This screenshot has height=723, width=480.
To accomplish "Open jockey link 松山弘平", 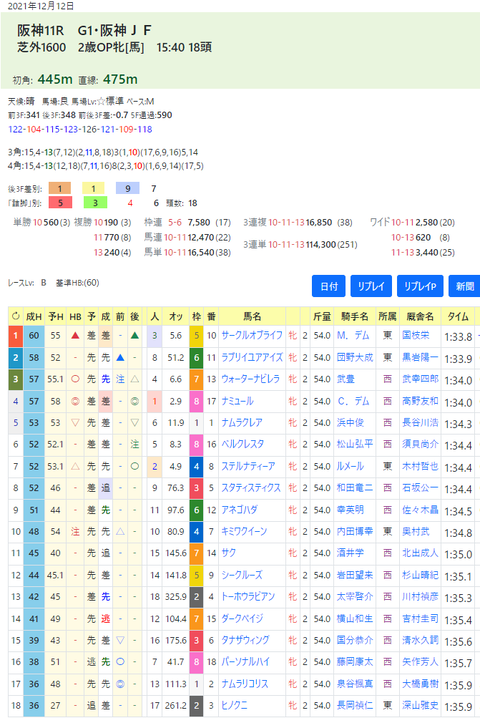I will point(355,444).
